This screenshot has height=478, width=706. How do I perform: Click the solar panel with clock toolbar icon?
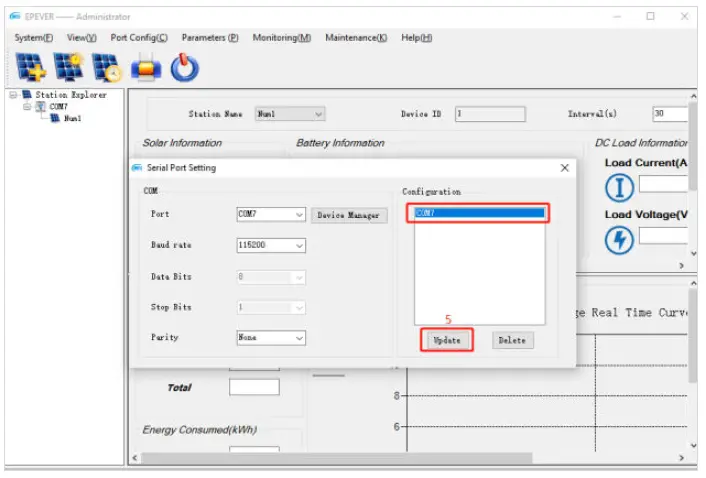coord(106,68)
